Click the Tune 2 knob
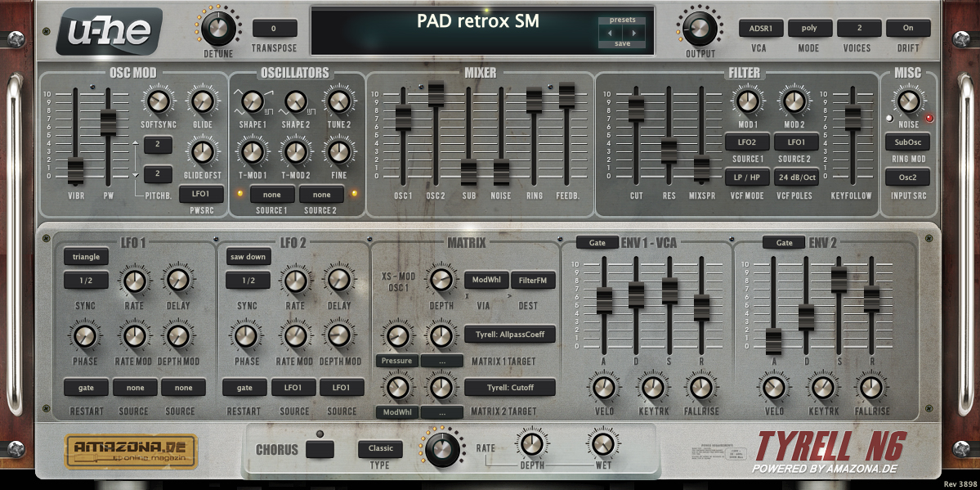This screenshot has height=490, width=980. (x=338, y=100)
